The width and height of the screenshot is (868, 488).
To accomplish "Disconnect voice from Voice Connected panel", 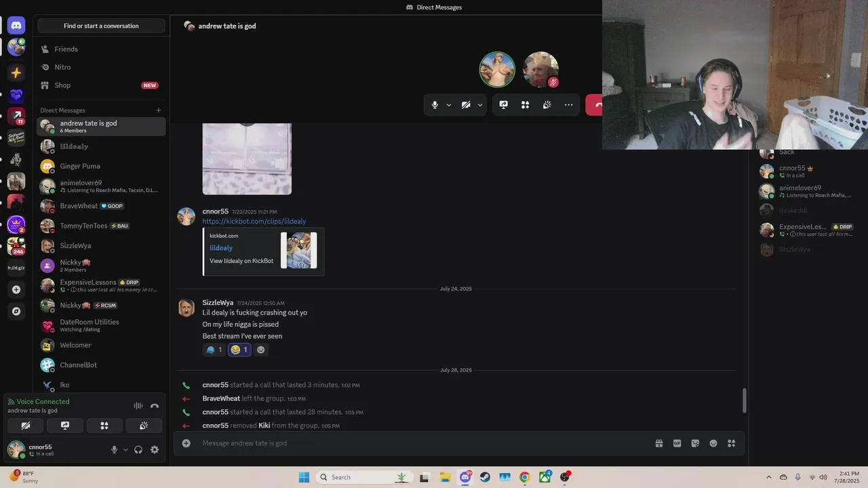I will (x=155, y=406).
